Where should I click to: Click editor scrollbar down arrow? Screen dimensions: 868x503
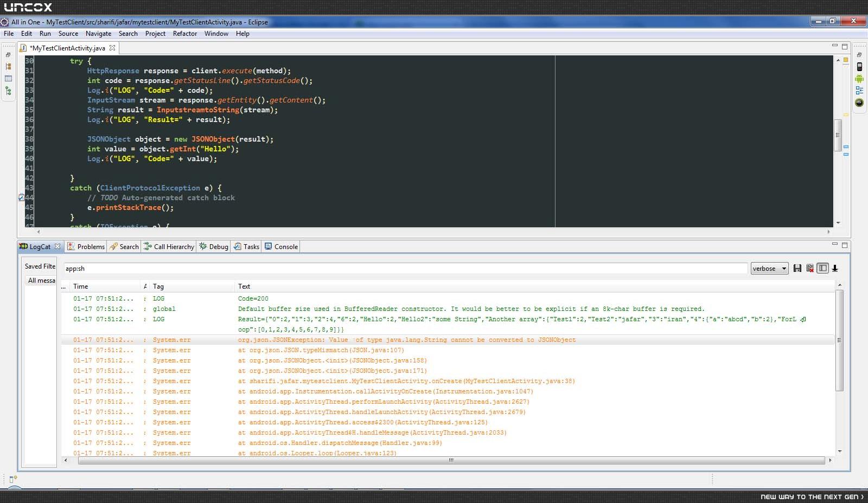[x=838, y=222]
